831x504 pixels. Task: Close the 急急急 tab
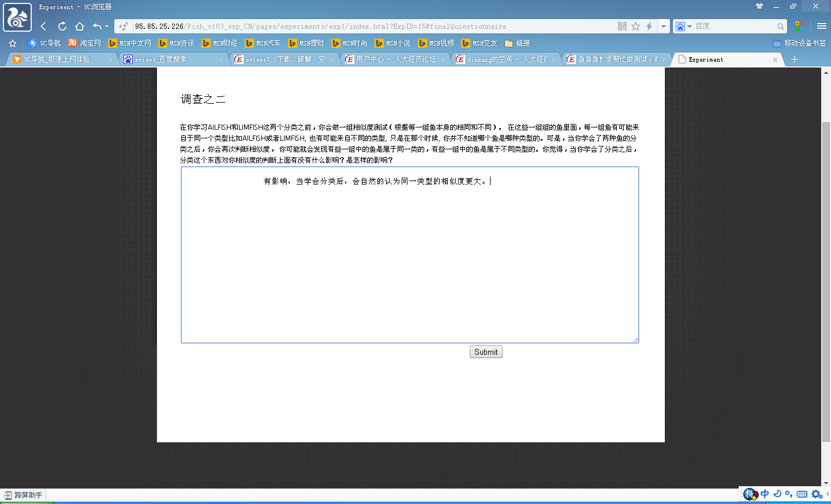664,59
